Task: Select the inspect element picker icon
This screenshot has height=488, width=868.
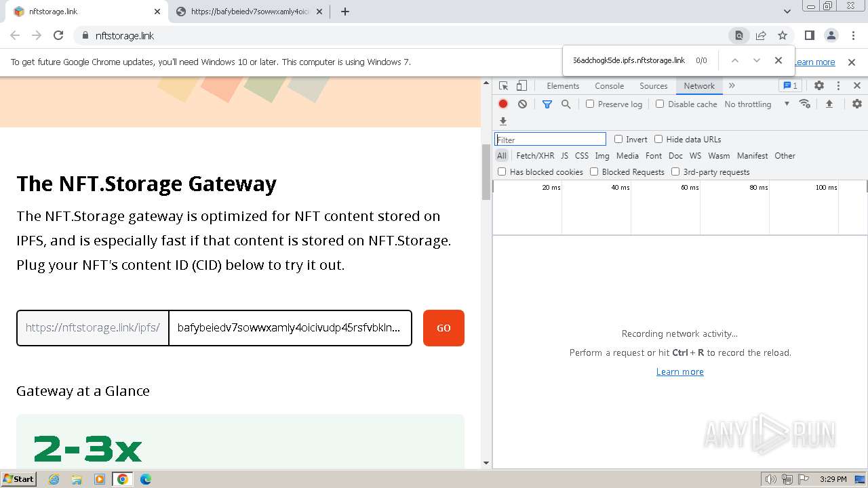Action: coord(503,86)
